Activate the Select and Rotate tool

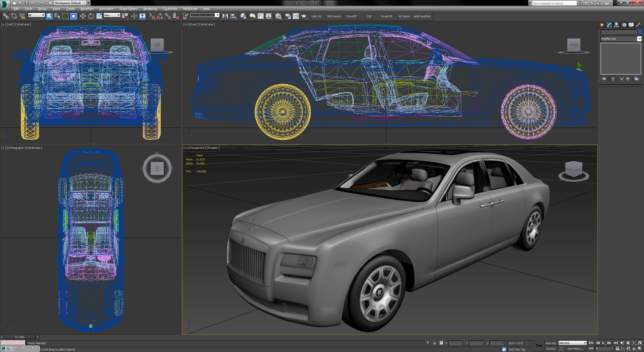91,16
